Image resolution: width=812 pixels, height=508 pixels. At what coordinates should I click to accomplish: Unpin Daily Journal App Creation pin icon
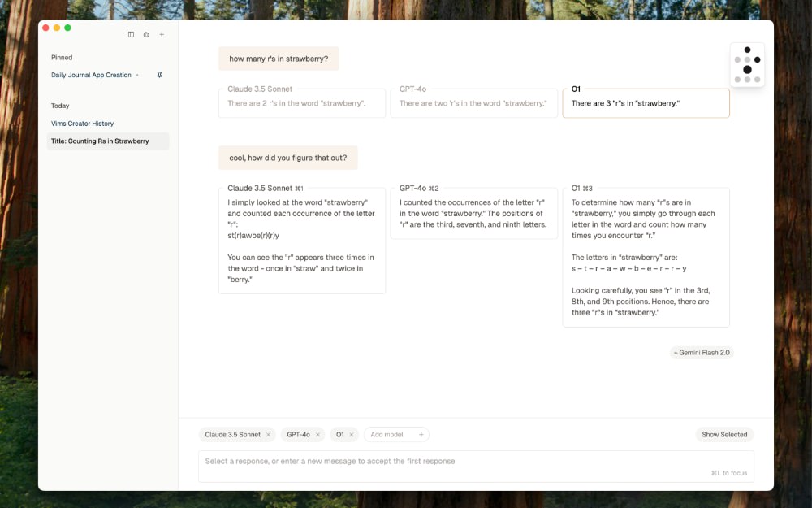[x=159, y=75]
